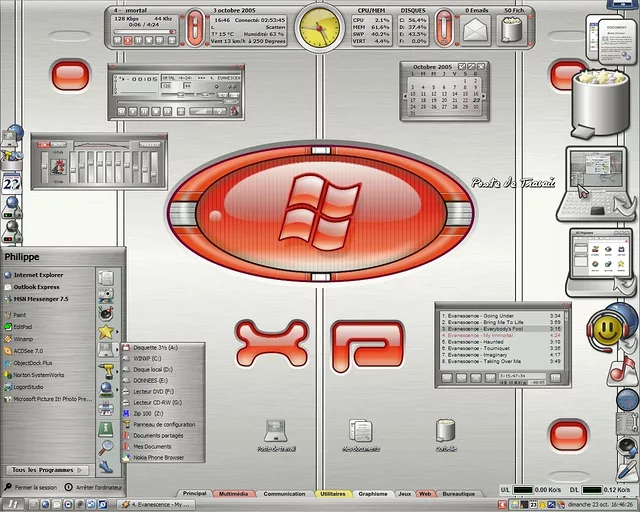The width and height of the screenshot is (640, 512).
Task: Switch to the Multimédia tab
Action: (x=234, y=494)
